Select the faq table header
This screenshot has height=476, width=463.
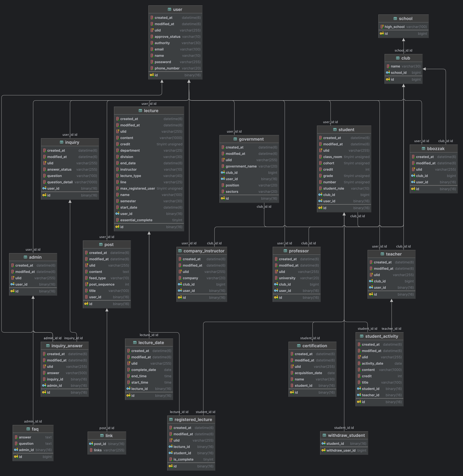[35, 429]
